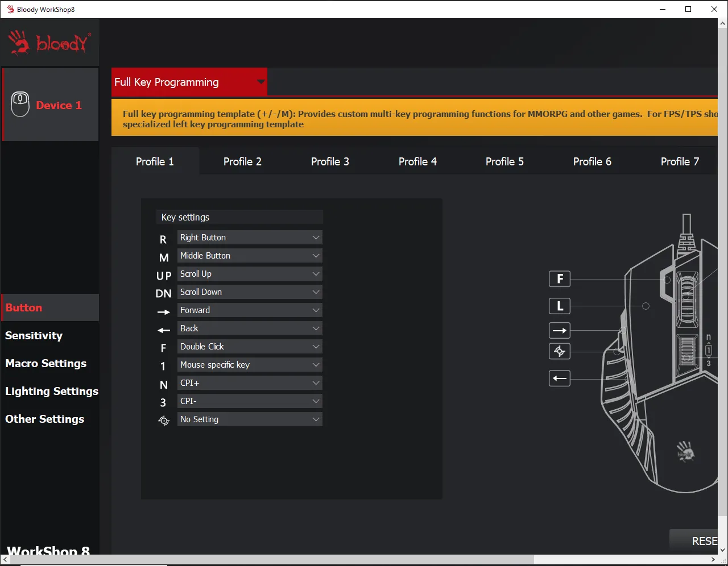Click the vertical scrollbar up arrow
The image size is (728, 566).
pyautogui.click(x=723, y=23)
